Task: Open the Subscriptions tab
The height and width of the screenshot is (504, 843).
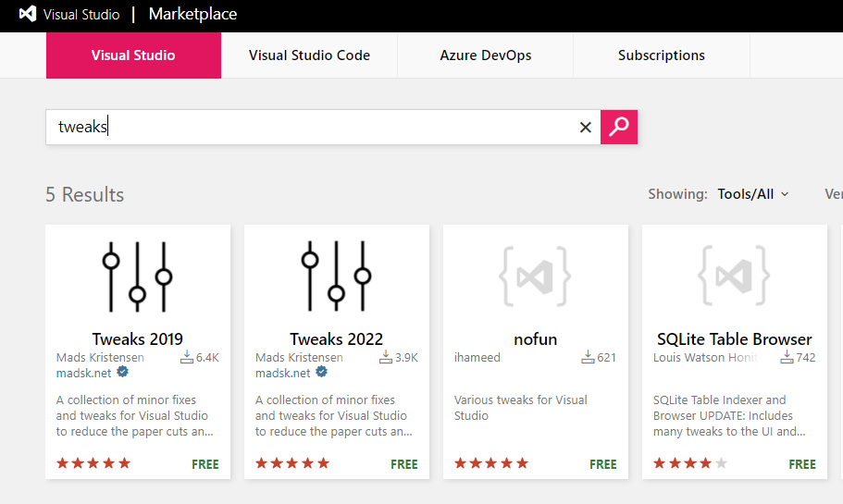Action: click(662, 55)
